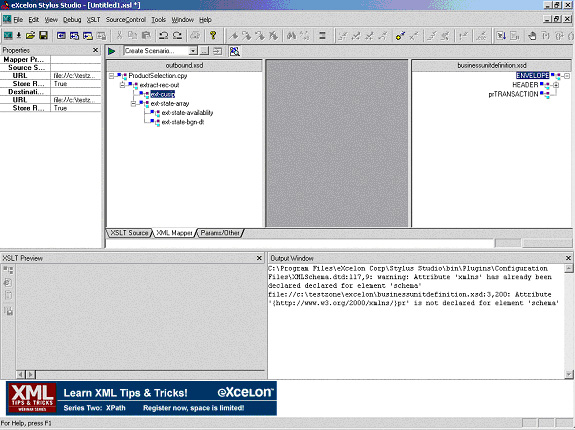This screenshot has height=430, width=575.
Task: Close the Properties panel
Action: click(x=96, y=50)
